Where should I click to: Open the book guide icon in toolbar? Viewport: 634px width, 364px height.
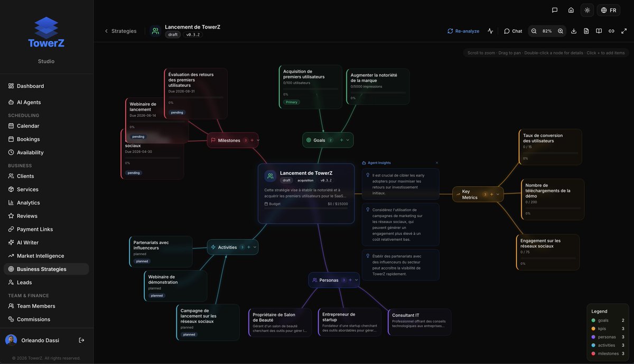coord(599,31)
